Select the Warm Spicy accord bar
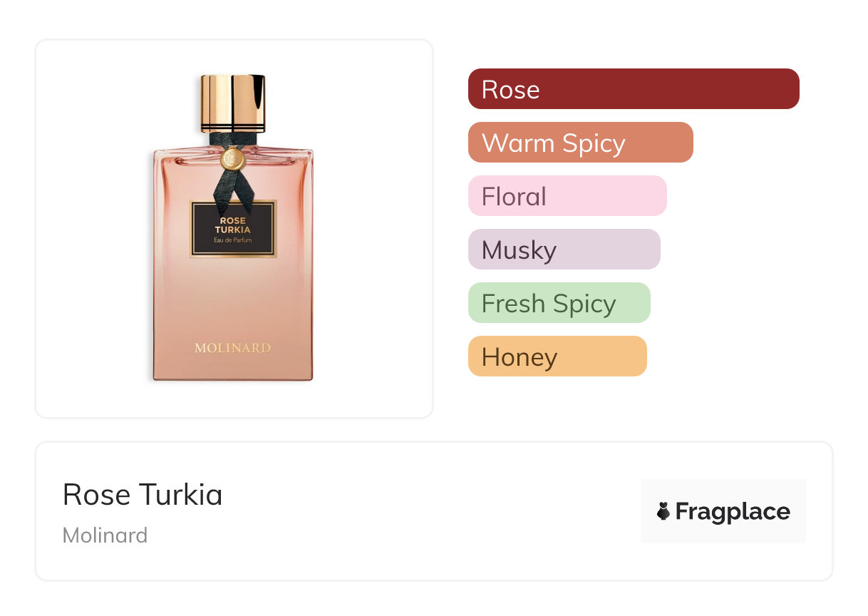 pos(581,143)
